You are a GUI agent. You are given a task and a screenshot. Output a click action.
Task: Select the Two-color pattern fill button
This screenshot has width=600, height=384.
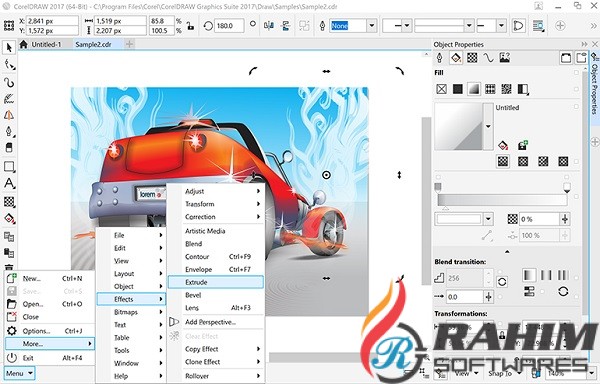pos(523,89)
